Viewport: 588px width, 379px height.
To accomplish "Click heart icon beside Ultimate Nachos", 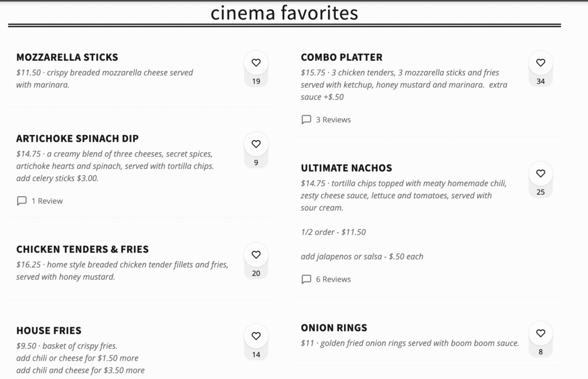I will click(x=540, y=173).
